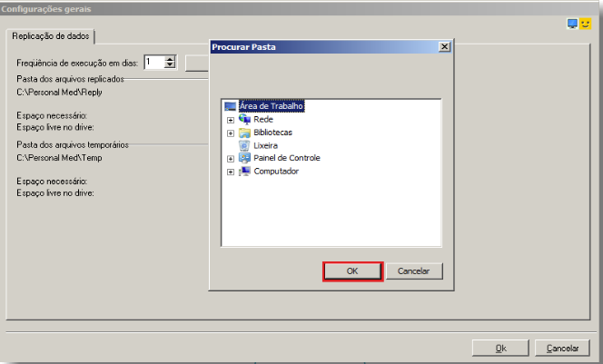This screenshot has width=603, height=364.
Task: Click the Bibliotecas folder icon
Action: (x=244, y=133)
